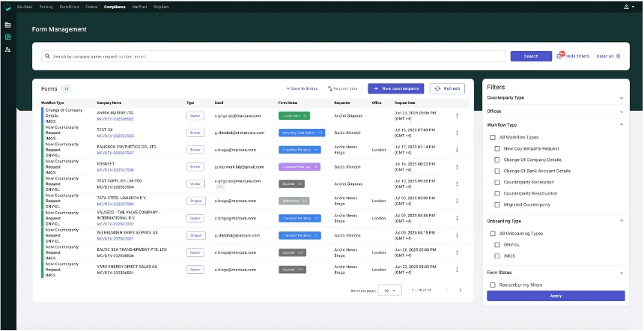Click the magnifier icon in search bar

pos(48,56)
